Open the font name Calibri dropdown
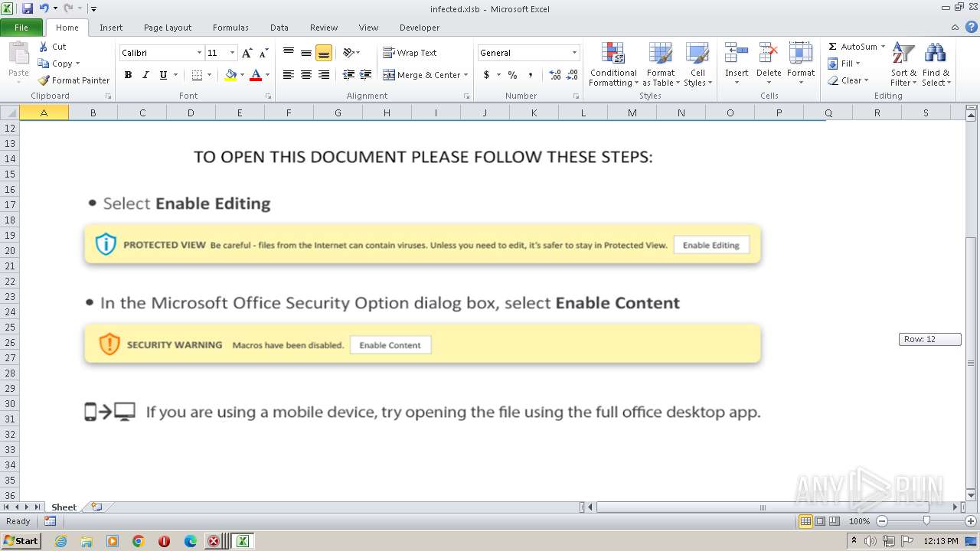This screenshot has height=551, width=980. coord(200,53)
